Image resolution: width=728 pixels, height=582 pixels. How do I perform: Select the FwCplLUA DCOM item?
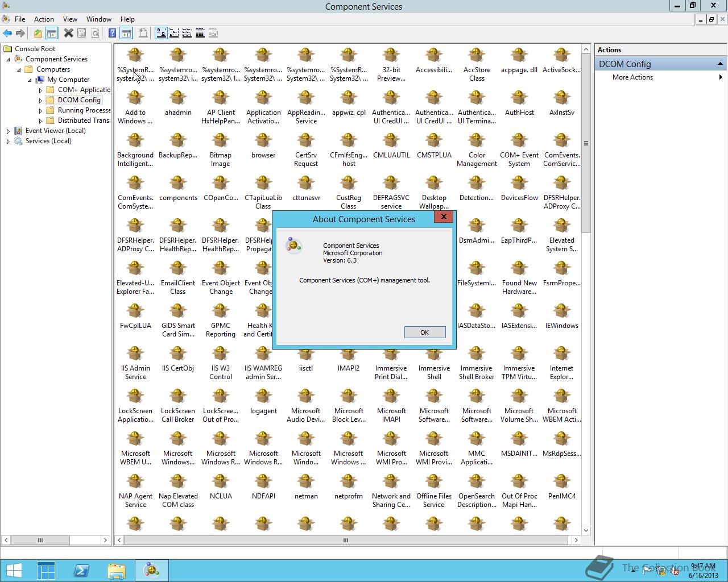[135, 317]
